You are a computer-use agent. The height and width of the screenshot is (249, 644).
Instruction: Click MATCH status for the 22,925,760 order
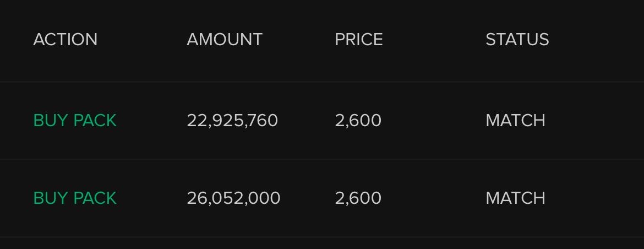click(x=515, y=121)
